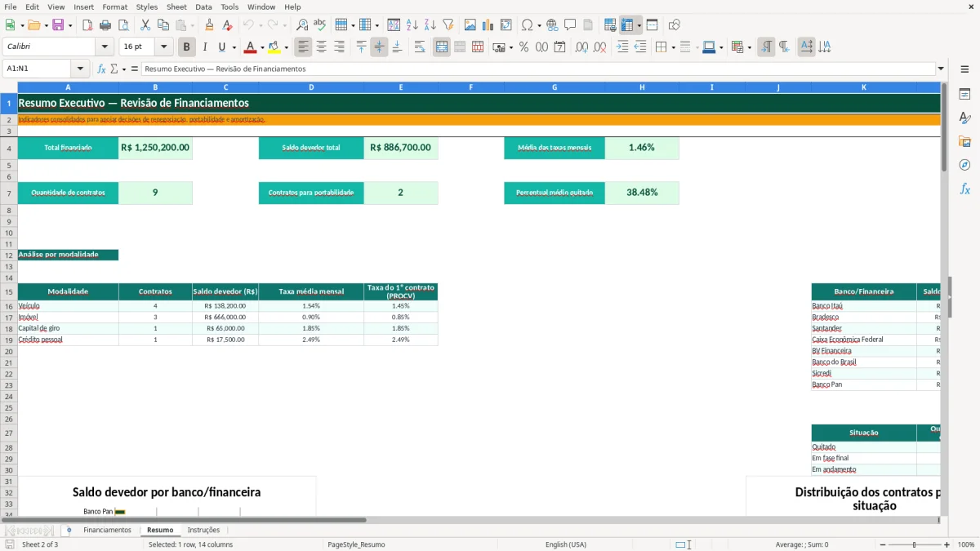Click the Sort Descending icon

click(x=430, y=25)
